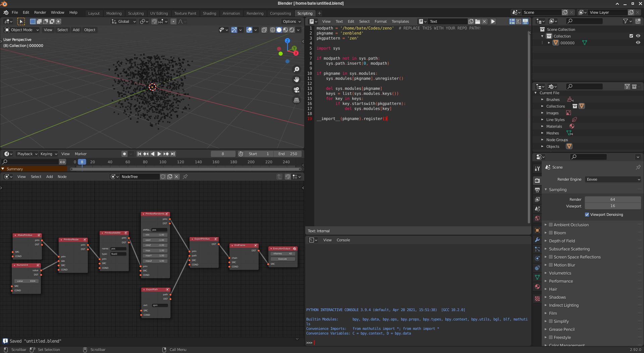Play animation in timeline
Viewport: 644px width, 353px height.
click(x=159, y=154)
